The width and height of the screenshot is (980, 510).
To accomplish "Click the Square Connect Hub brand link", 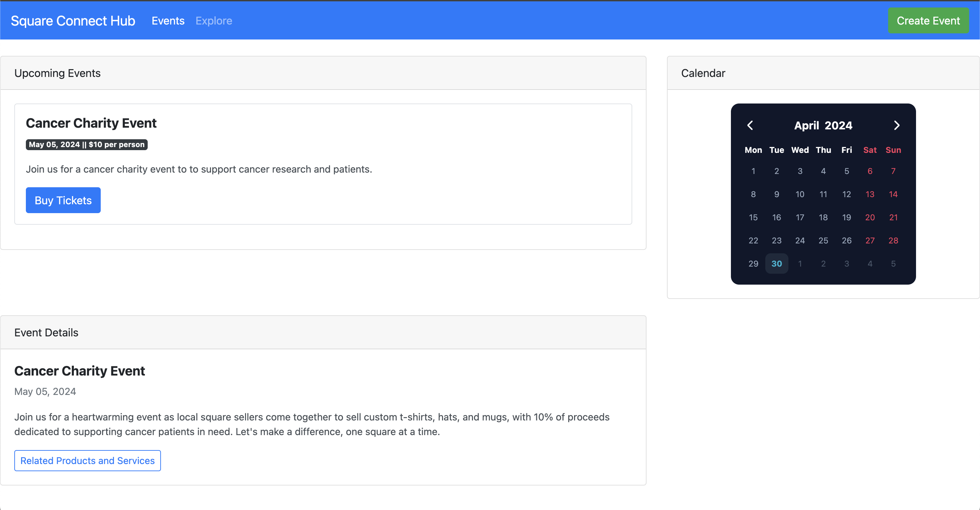I will (73, 20).
